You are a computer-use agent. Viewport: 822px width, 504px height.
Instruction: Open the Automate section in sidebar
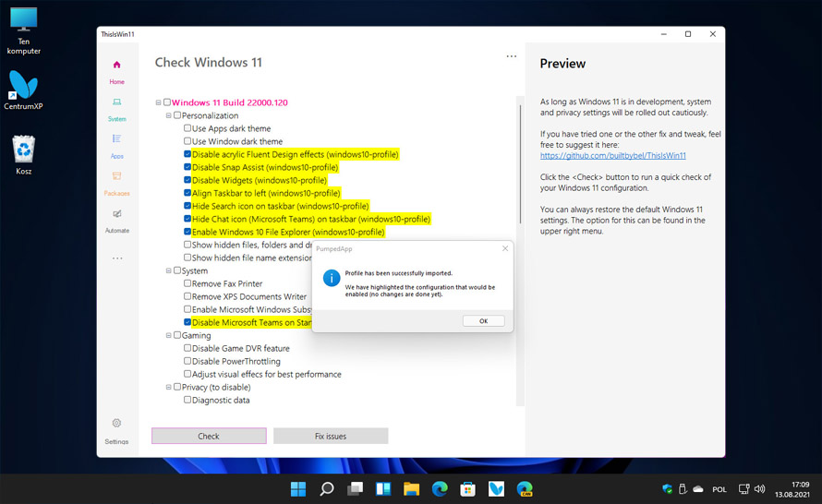coord(117,221)
